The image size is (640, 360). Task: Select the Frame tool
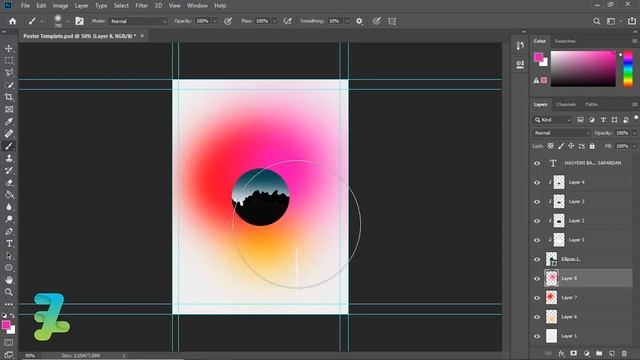9,109
